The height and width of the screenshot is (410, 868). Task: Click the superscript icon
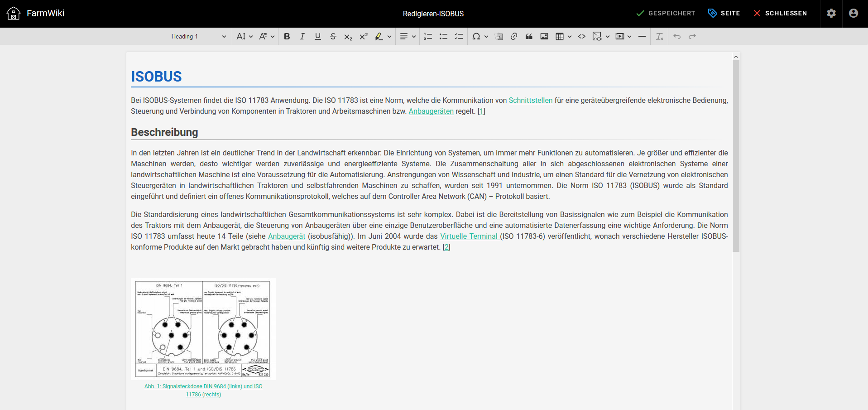tap(364, 37)
